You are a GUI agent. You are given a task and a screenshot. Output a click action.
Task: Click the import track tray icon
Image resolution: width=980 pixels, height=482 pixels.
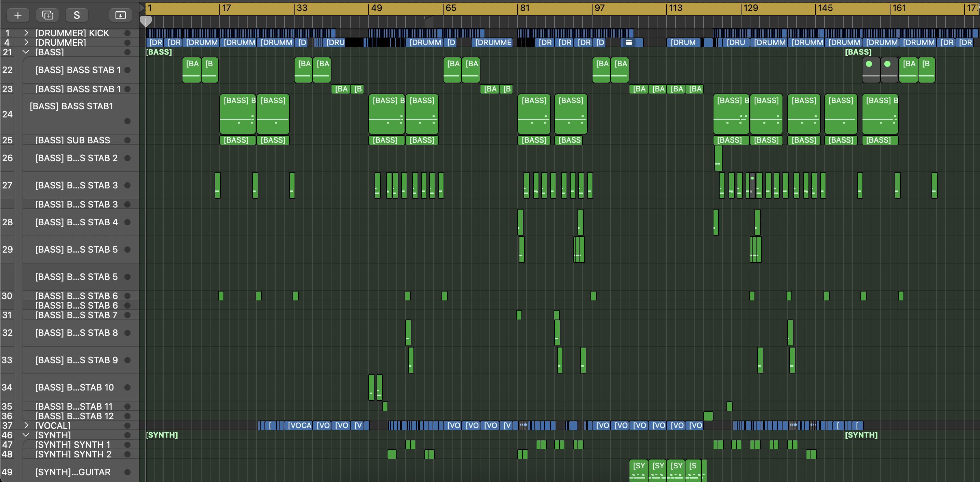point(120,15)
